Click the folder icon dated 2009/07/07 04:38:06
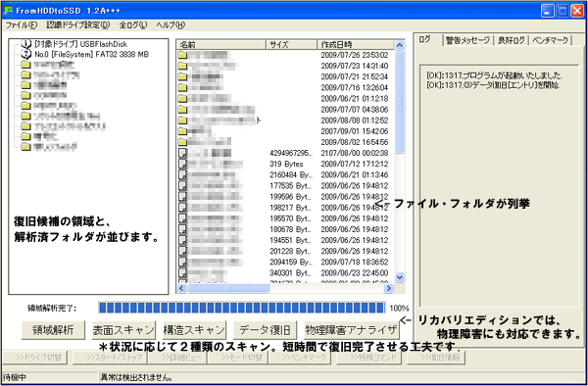This screenshot has width=588, height=386. [182, 110]
